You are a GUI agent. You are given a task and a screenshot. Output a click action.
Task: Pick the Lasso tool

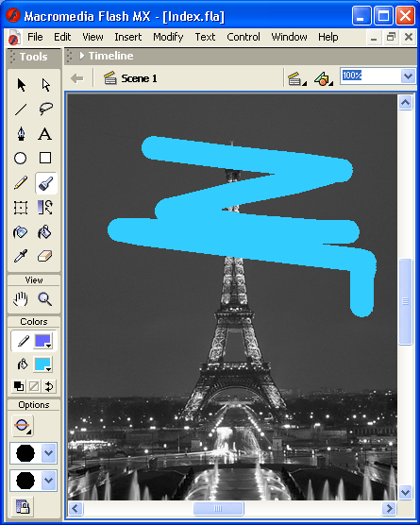[x=45, y=110]
